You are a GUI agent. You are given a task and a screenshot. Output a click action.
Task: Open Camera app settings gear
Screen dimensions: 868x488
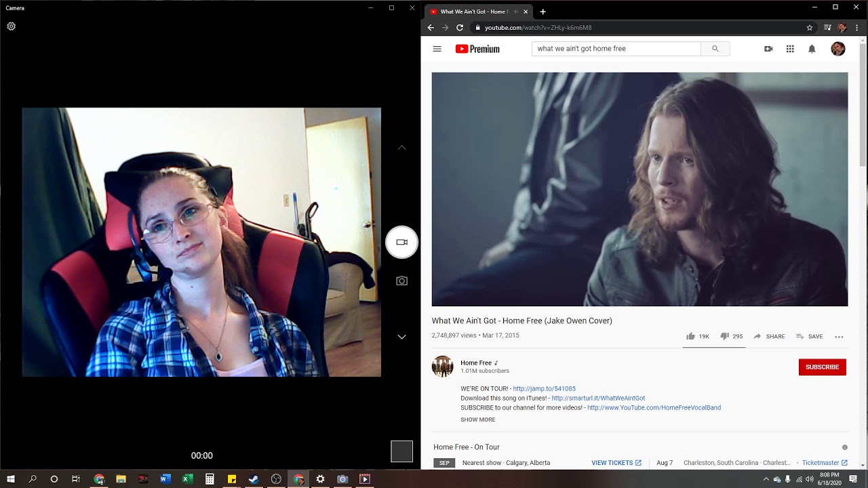tap(11, 26)
